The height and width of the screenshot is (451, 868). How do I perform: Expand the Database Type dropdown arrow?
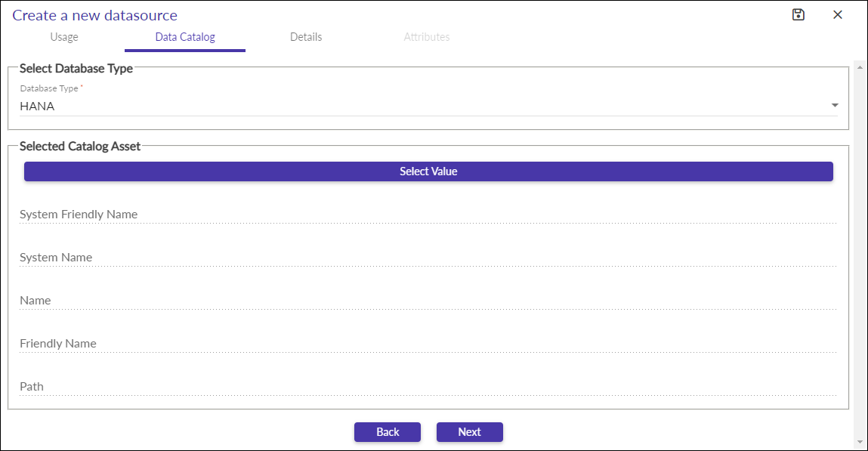(x=835, y=105)
